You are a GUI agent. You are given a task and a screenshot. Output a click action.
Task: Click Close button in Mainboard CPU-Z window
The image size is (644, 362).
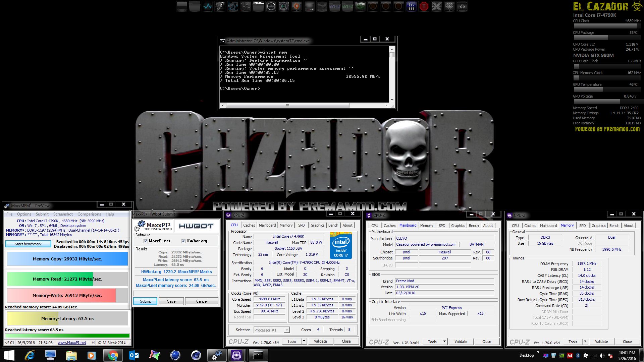tap(487, 342)
